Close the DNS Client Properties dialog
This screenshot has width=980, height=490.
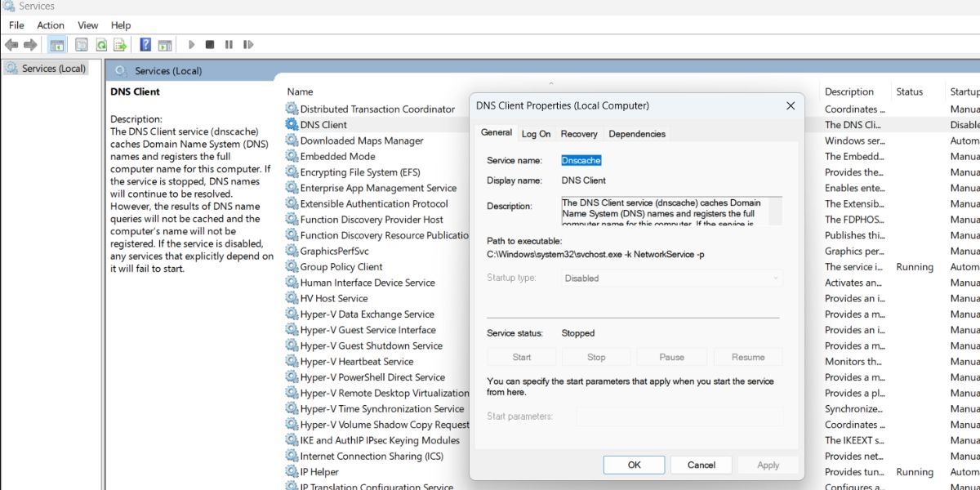(x=791, y=105)
